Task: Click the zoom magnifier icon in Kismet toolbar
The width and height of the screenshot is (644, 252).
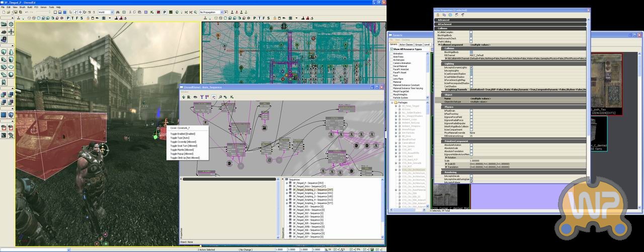Action: [220, 97]
